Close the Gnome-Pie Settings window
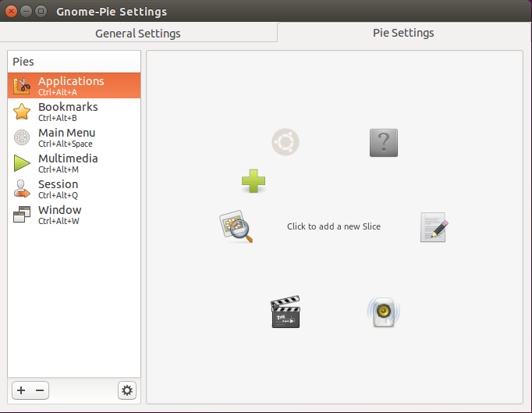Viewport: 532px width, 413px height. tap(11, 11)
